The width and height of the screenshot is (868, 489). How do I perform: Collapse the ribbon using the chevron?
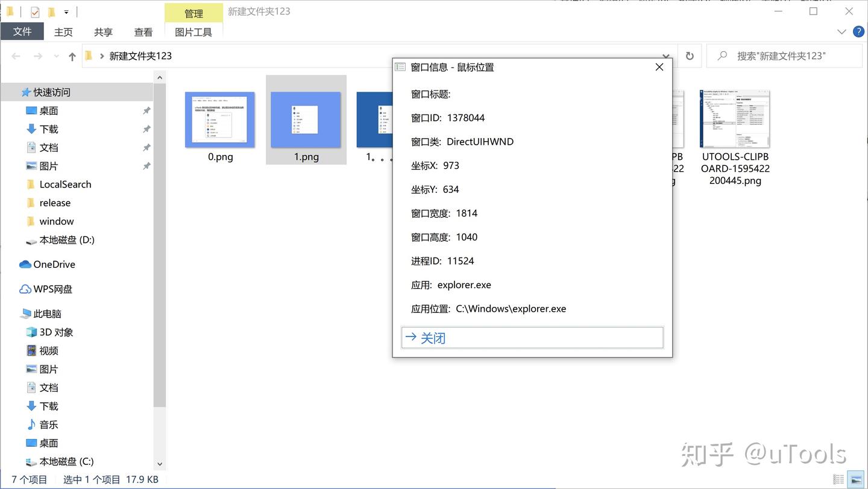point(842,31)
